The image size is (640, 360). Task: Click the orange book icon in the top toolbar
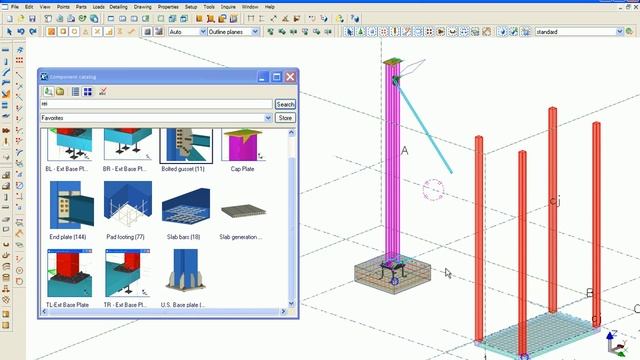coord(199,19)
